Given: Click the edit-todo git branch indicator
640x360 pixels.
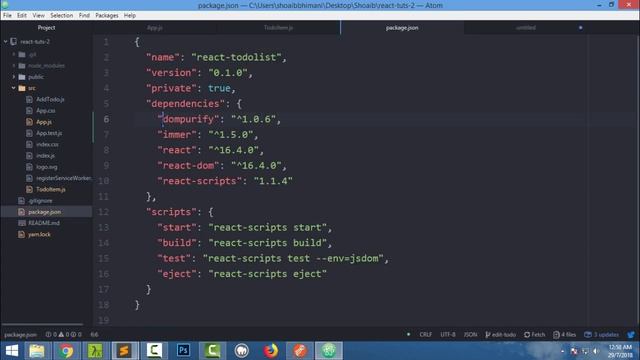Looking at the screenshot, I should coord(501,335).
